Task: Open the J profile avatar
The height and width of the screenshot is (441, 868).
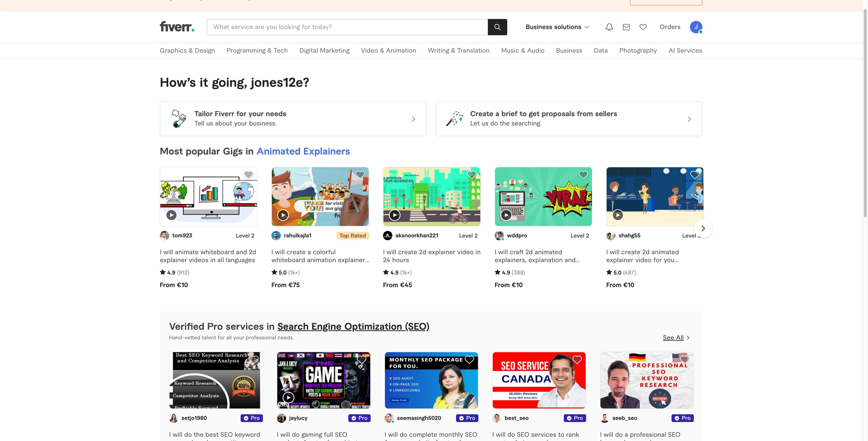Action: 696,27
